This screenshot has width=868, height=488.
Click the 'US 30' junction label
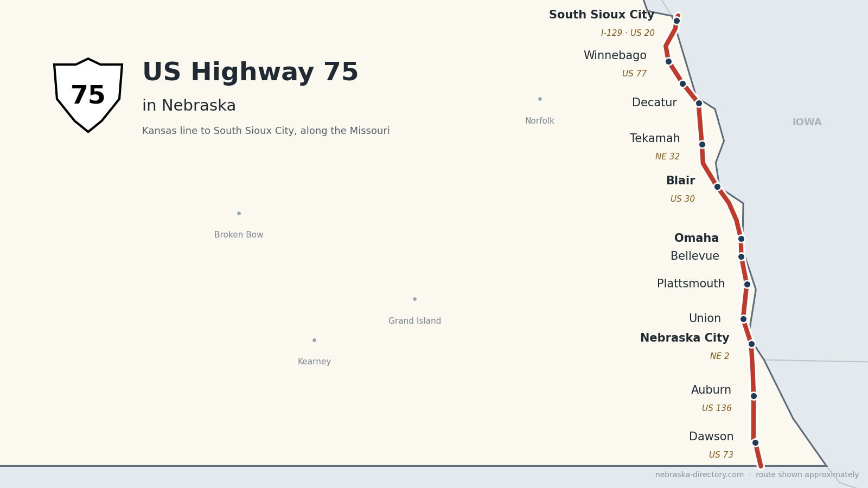(682, 199)
